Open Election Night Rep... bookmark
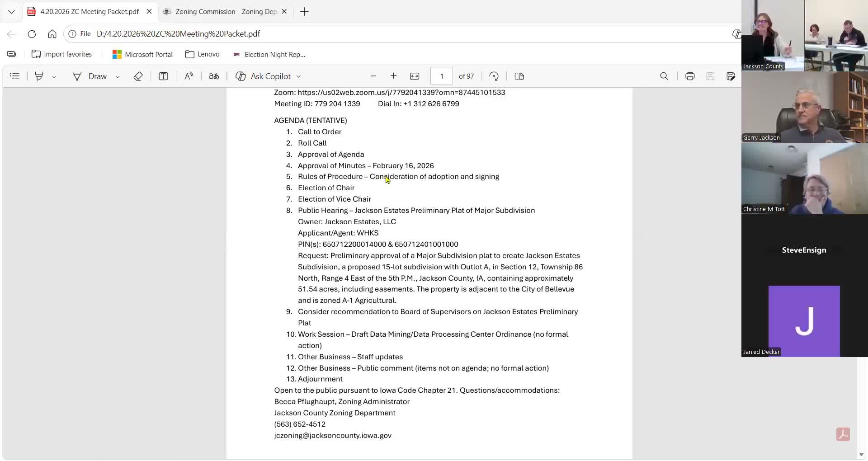Viewport: 868px width, 461px height. coord(269,54)
